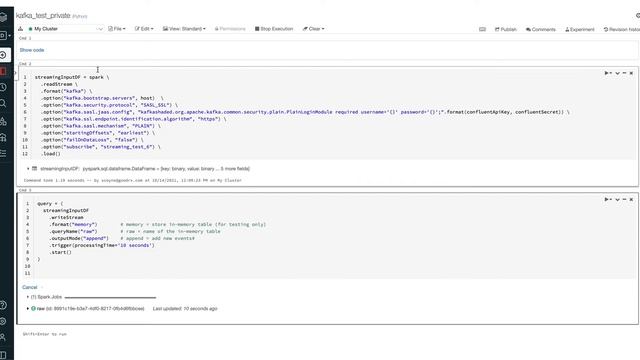
Task: Open Revision history
Action: (622, 29)
